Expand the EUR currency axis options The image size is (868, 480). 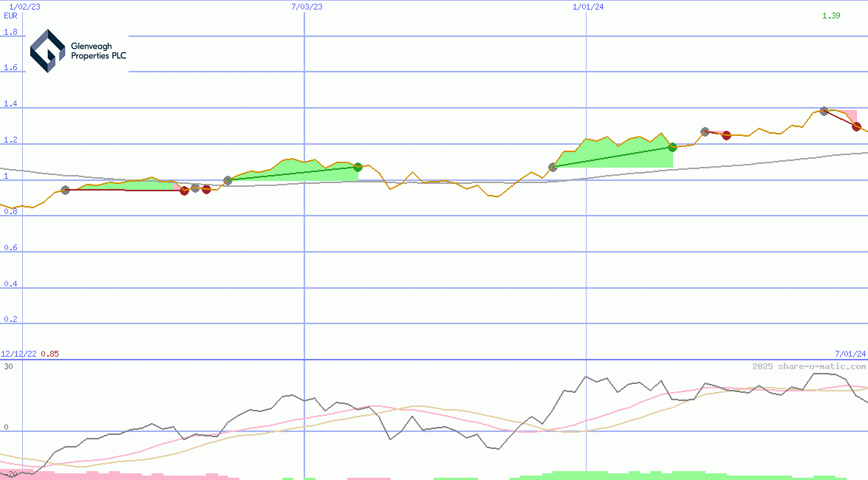[x=10, y=16]
